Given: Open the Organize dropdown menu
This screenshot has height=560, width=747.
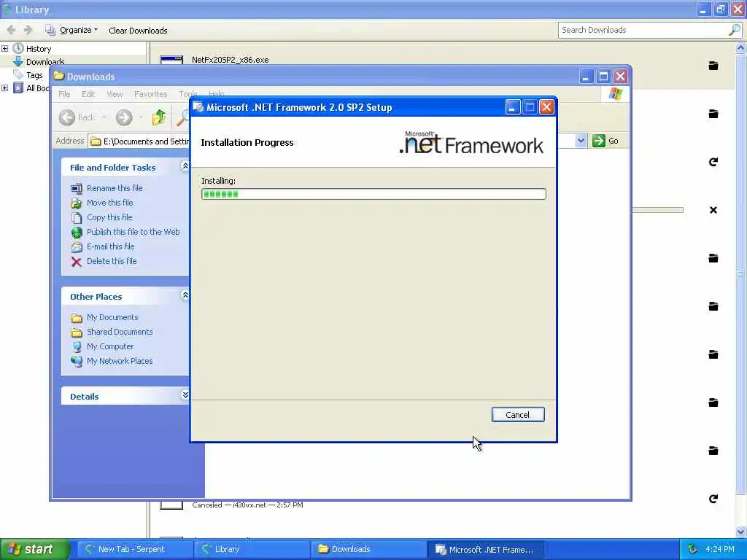Looking at the screenshot, I should coord(71,30).
